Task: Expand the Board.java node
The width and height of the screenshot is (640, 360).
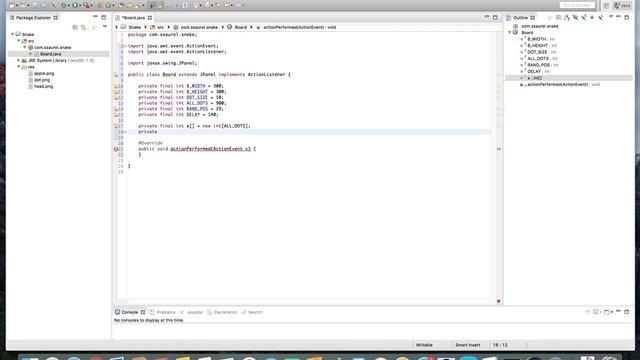Action: click(x=31, y=54)
